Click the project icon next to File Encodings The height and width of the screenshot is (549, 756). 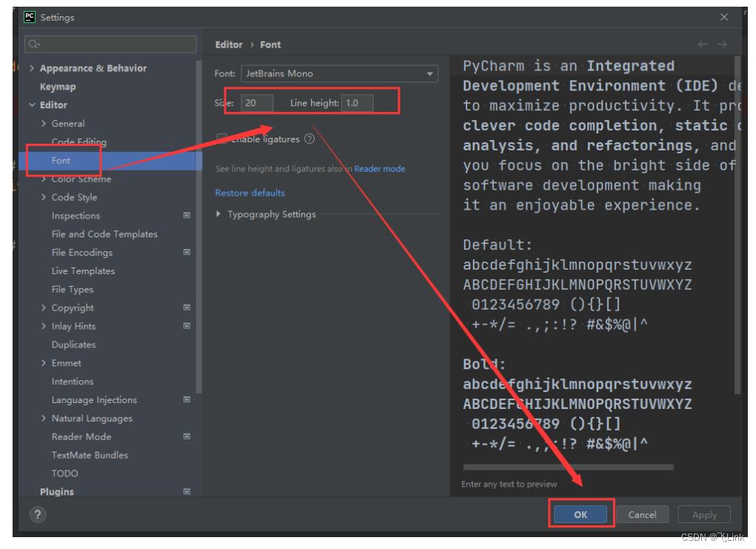click(187, 253)
